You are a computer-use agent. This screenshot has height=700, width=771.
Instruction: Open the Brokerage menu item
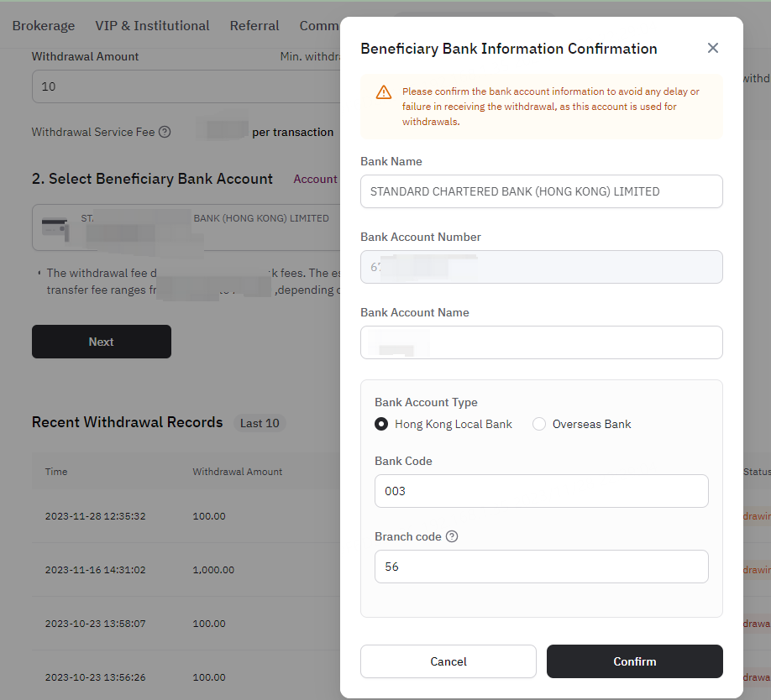[44, 25]
